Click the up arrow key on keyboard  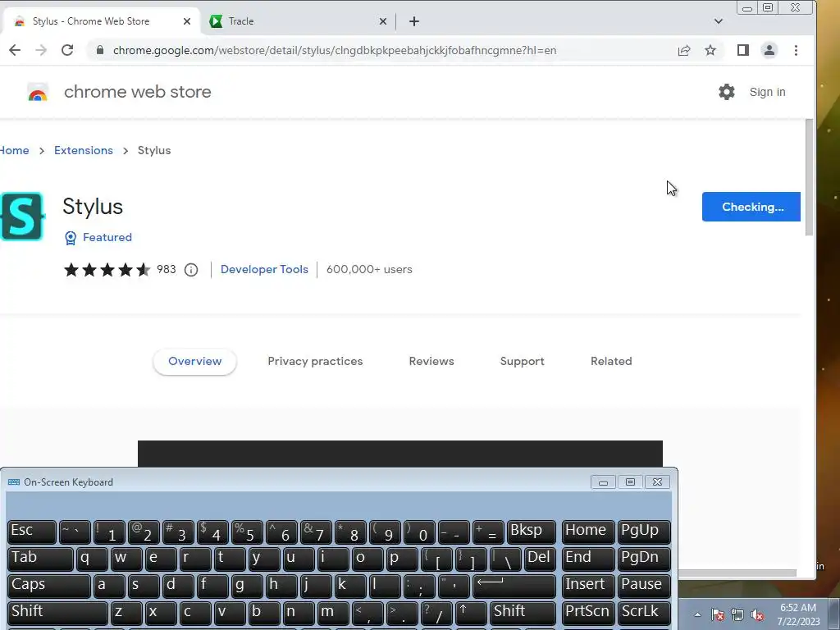[x=472, y=613]
